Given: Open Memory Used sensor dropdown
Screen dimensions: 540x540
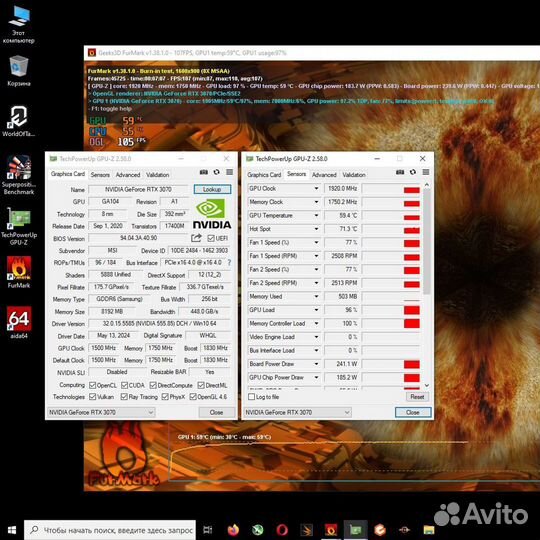Looking at the screenshot, I should point(316,297).
